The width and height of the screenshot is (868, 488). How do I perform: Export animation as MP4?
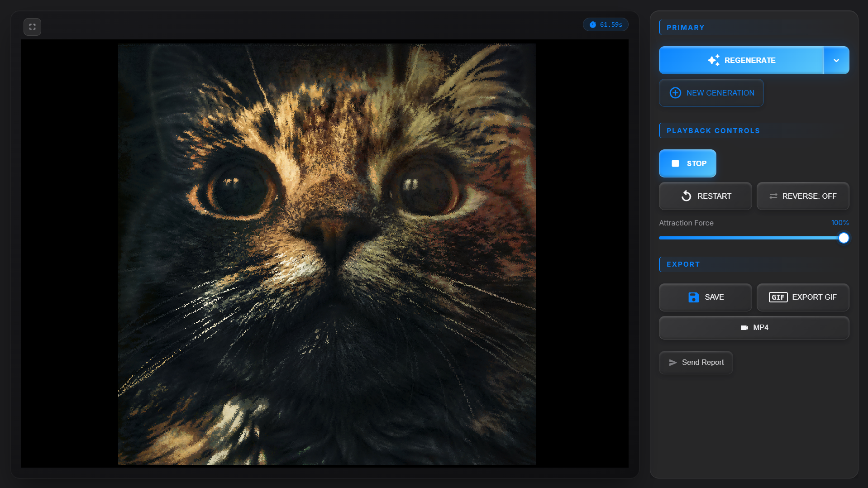(754, 328)
